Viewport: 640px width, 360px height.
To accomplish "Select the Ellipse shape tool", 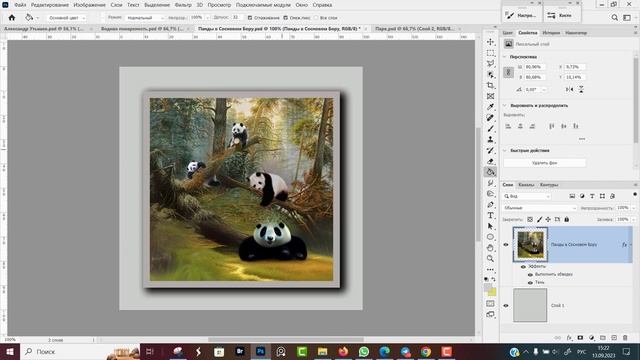I will pos(490,237).
